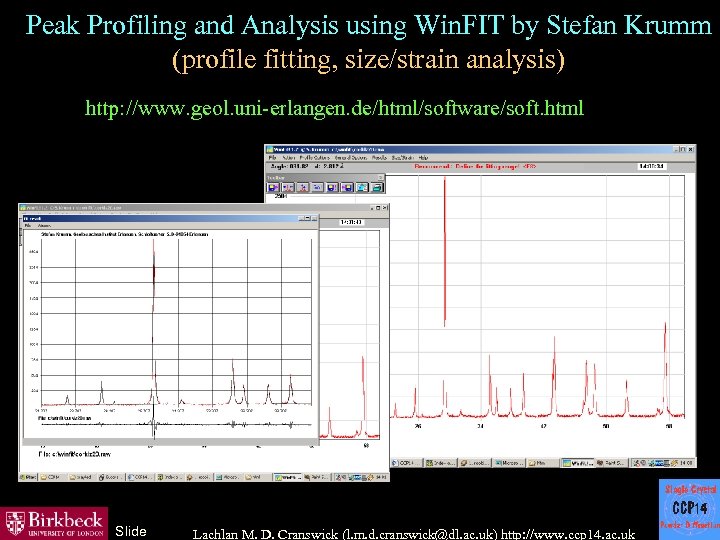Click the difference curve below the fitted plot
The image size is (720, 540).
pyautogui.click(x=176, y=425)
